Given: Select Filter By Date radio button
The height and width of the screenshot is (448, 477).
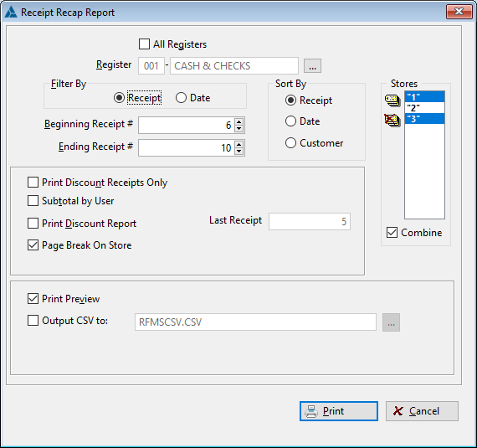Looking at the screenshot, I should click(181, 98).
